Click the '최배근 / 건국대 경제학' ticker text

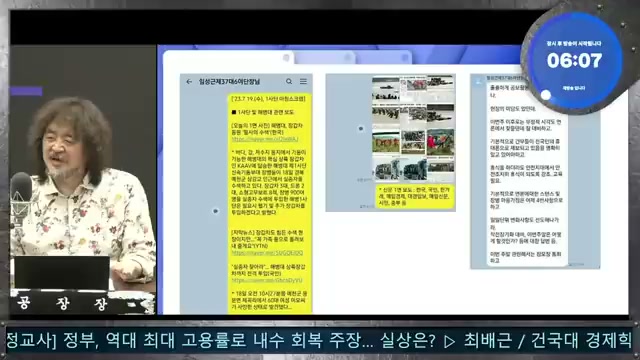click(547, 341)
